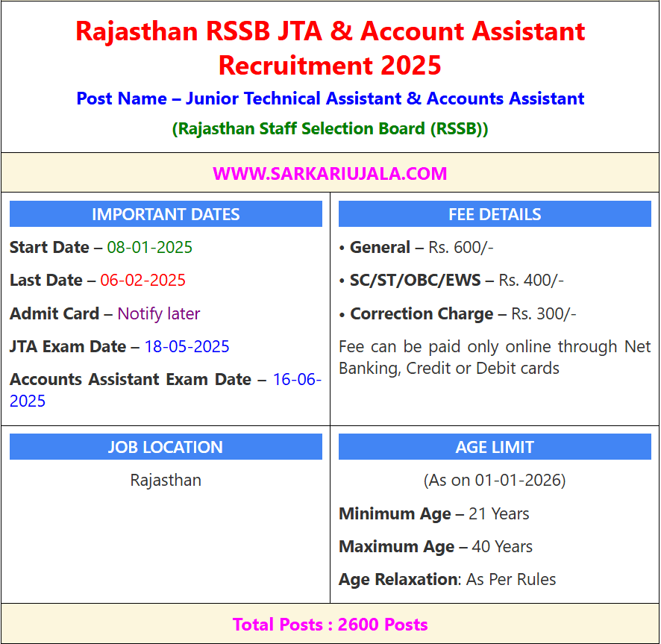The image size is (661, 644).
Task: Click the Total Posts 2600 Posts banner
Action: 330,625
